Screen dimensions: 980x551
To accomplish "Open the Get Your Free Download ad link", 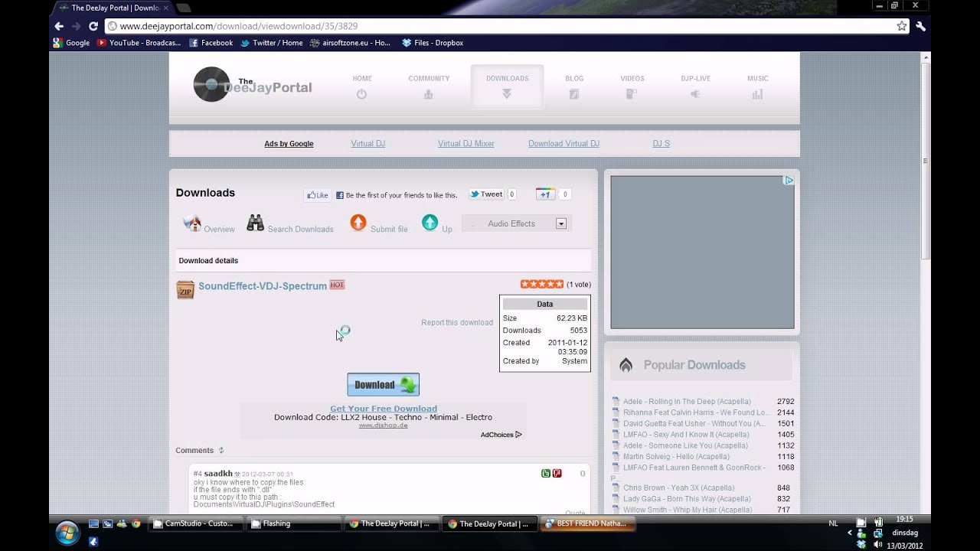I will tap(384, 409).
